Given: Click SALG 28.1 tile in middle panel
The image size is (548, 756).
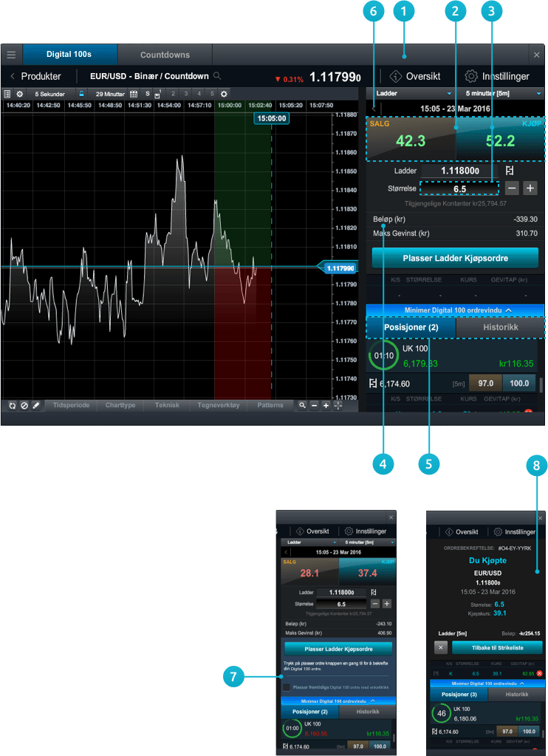Looking at the screenshot, I should coord(310,571).
